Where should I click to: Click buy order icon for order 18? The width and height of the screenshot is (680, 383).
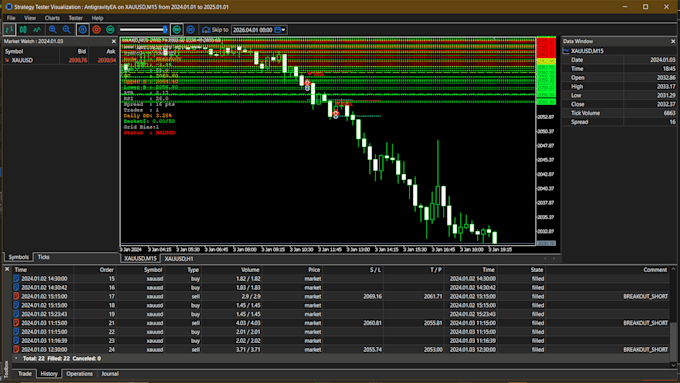click(16, 305)
